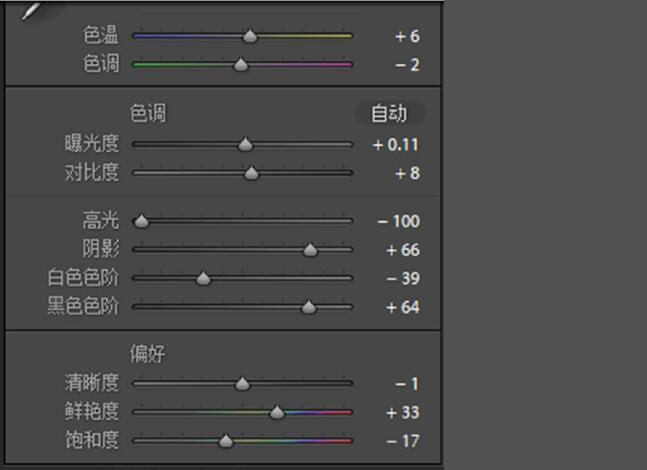Click the 偏好 section heading
647x470 pixels.
(x=148, y=354)
